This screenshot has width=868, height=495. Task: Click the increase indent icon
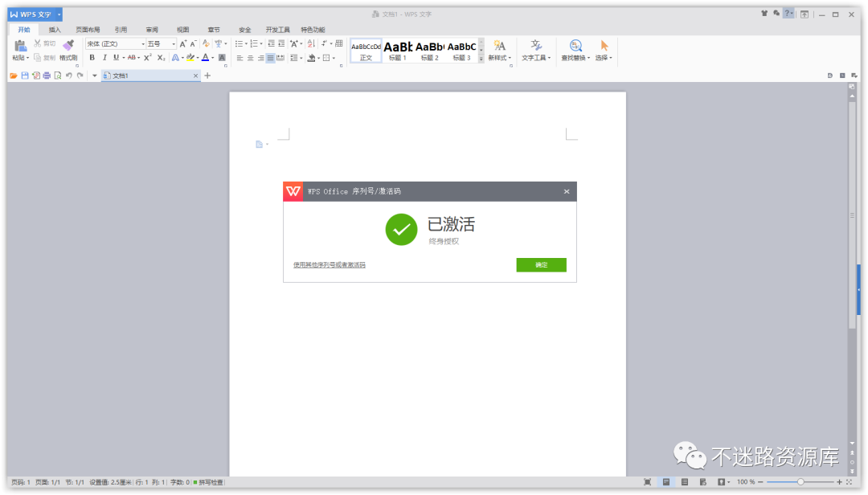281,43
